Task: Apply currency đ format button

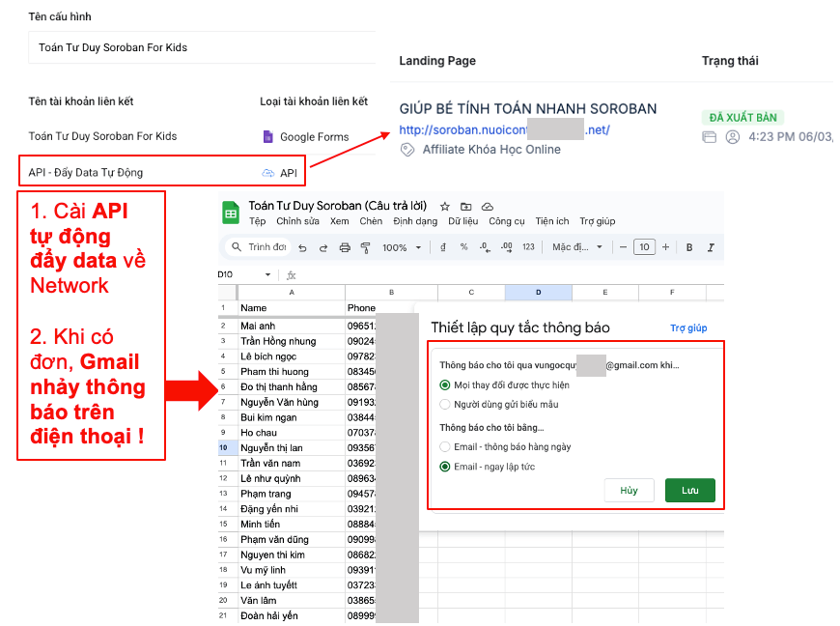Action: tap(443, 247)
